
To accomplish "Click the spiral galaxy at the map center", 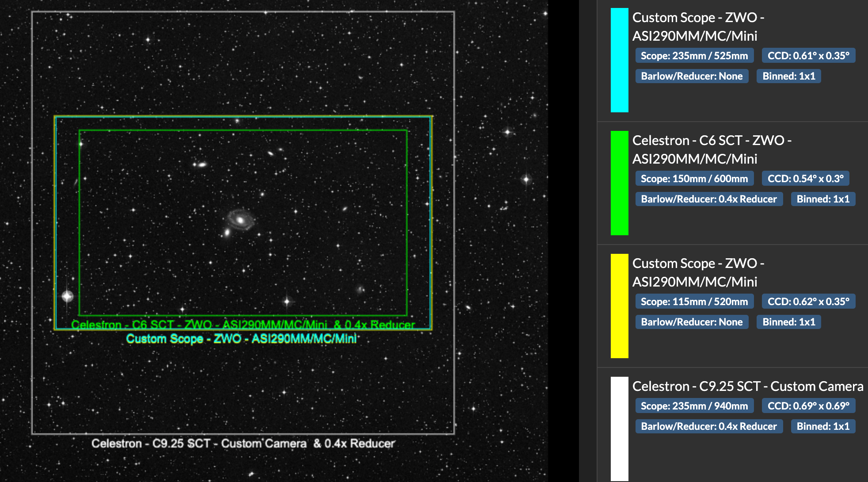I will click(240, 219).
